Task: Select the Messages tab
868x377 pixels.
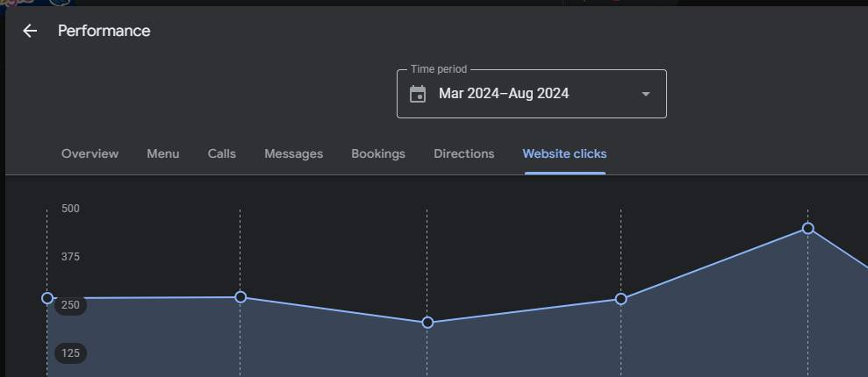Action: [293, 153]
